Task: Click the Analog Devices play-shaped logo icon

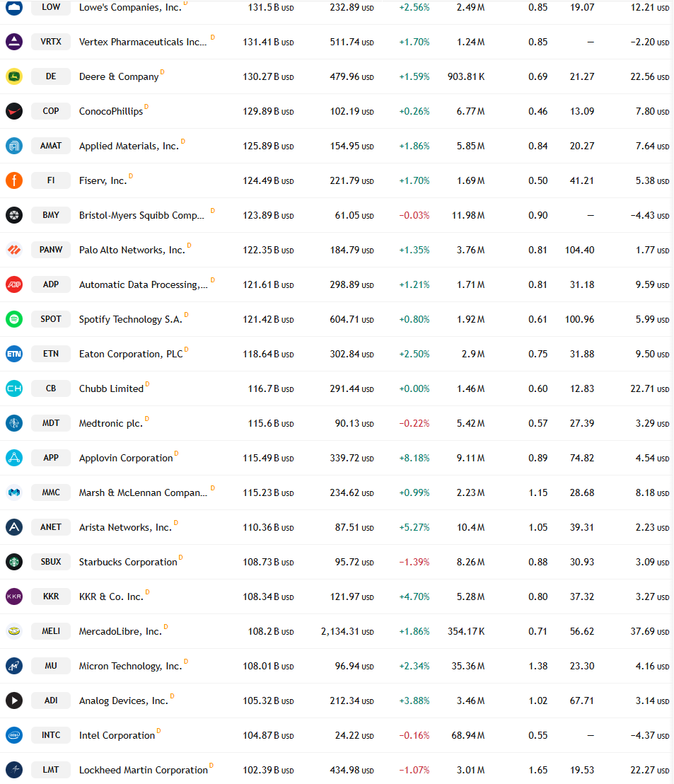Action: (14, 700)
